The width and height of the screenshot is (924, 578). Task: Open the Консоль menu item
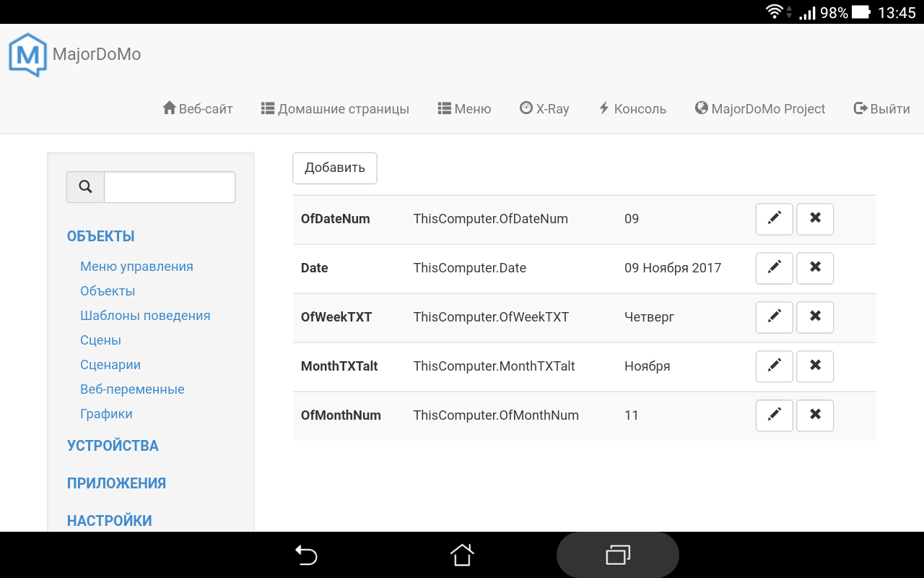pos(632,109)
